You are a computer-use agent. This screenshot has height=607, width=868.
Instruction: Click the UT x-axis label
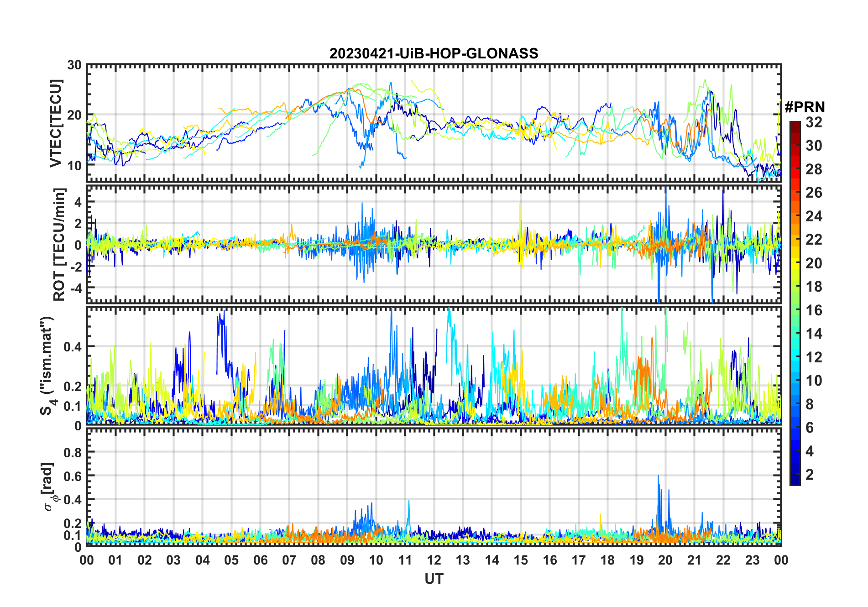click(x=434, y=579)
